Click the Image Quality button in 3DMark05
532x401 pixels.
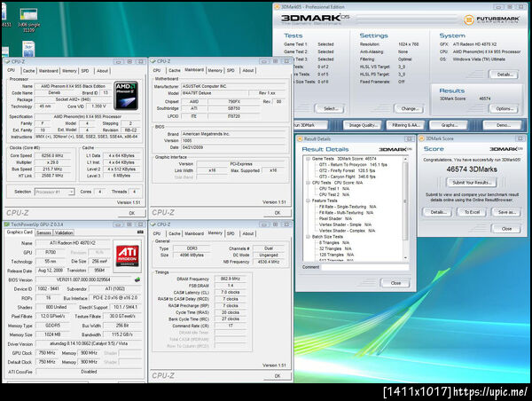tap(363, 125)
